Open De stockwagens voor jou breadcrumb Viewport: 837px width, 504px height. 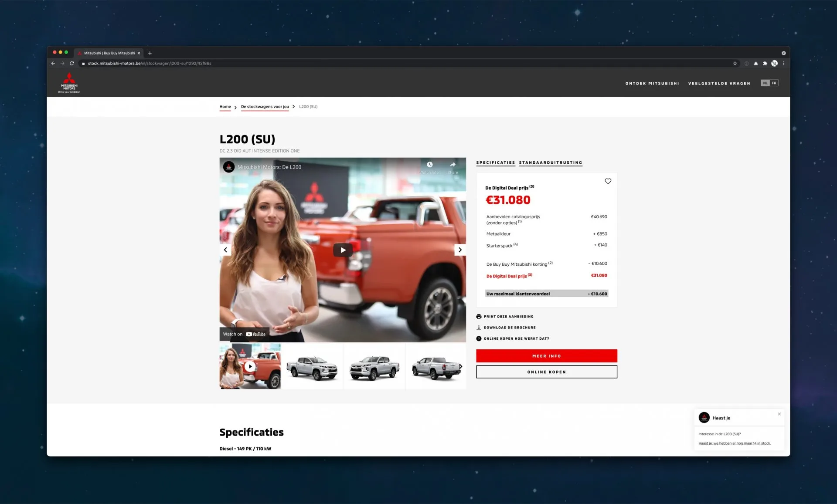click(265, 107)
